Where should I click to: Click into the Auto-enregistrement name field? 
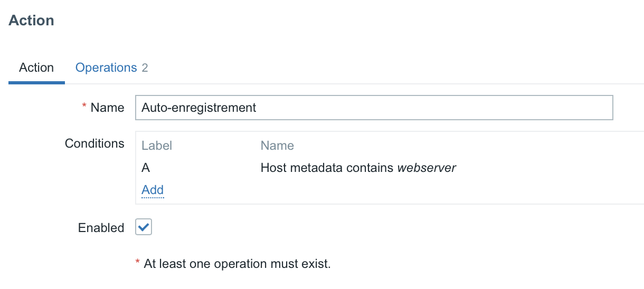374,108
